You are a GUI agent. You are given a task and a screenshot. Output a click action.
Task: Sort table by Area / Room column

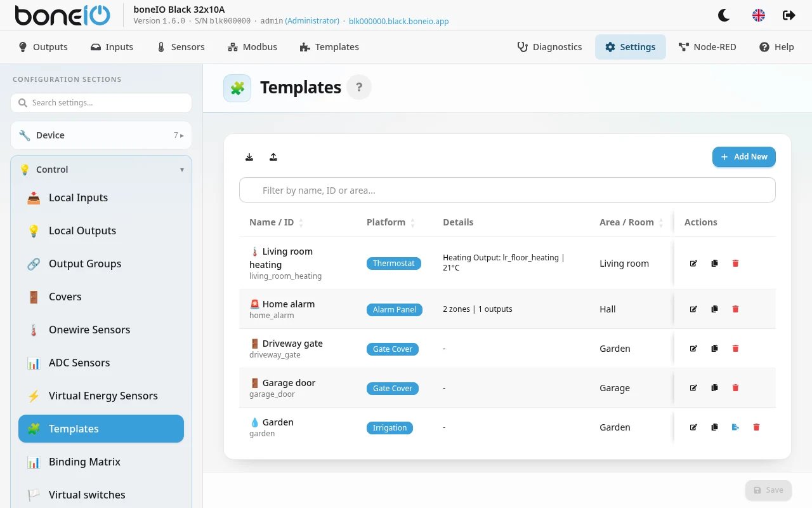click(631, 222)
